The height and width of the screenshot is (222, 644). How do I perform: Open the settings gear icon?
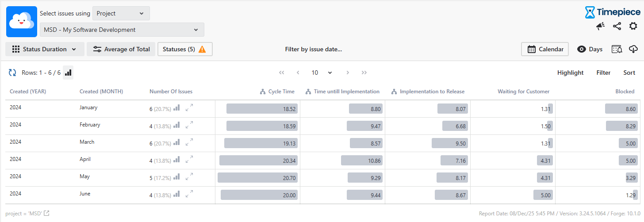[x=633, y=27]
